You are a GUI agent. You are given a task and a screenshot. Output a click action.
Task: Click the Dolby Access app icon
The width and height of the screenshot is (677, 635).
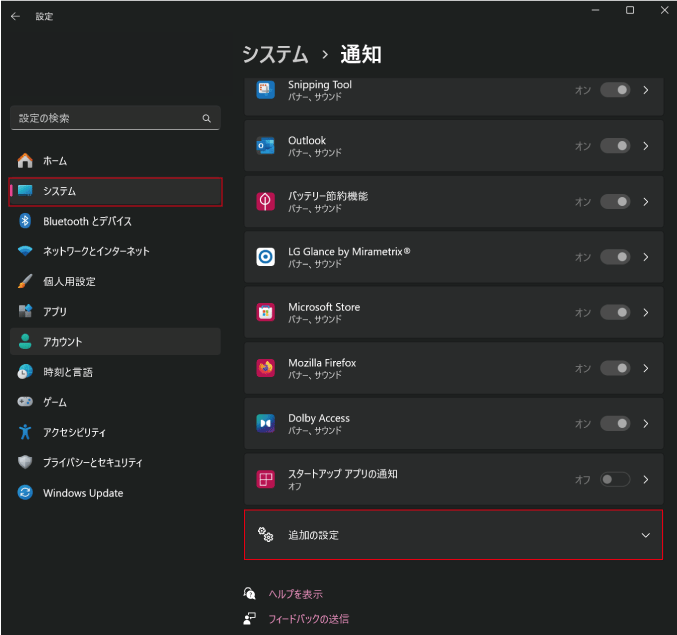[265, 423]
